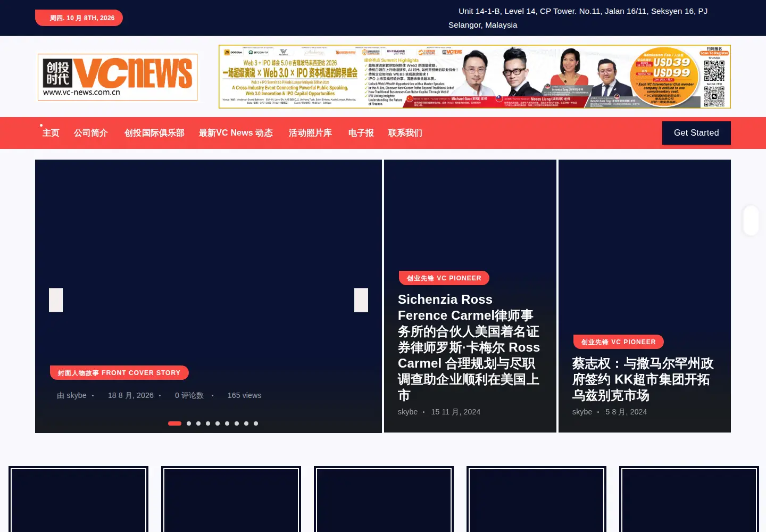The image size is (766, 532).
Task: Open the 蔡志权 KK超市集团 article
Action: pos(643,379)
